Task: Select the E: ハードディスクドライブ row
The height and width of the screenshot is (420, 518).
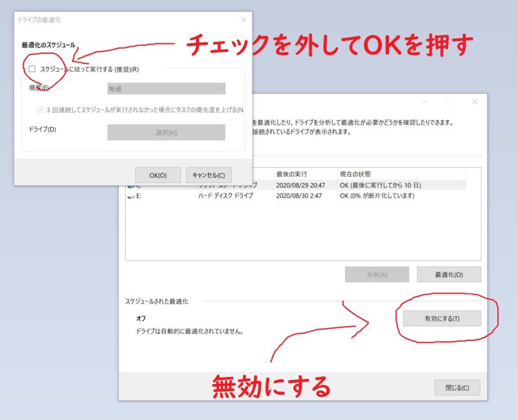Action: tap(296, 196)
